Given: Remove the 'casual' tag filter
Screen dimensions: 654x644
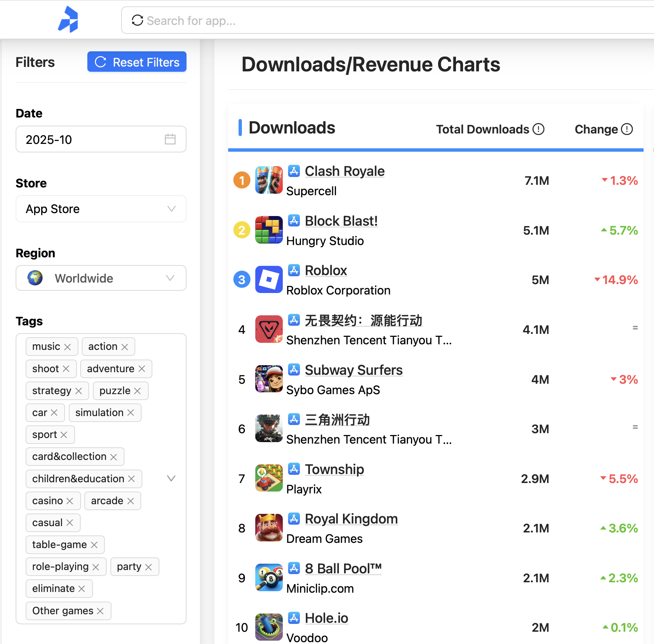Looking at the screenshot, I should point(69,522).
